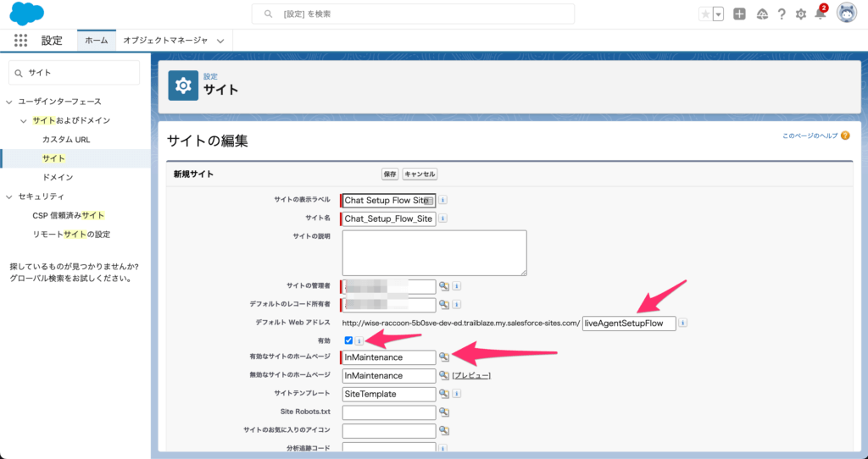Image resolution: width=868 pixels, height=459 pixels.
Task: Toggle the 有効 checkbox
Action: pyautogui.click(x=348, y=340)
